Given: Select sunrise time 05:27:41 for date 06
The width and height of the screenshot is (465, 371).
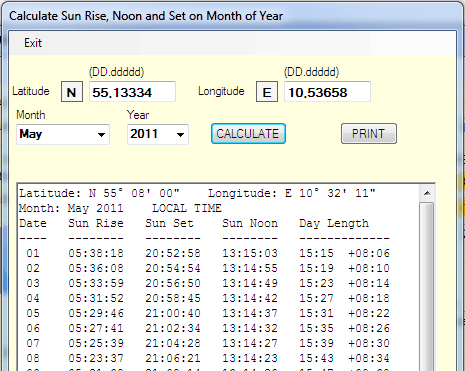Looking at the screenshot, I should coord(96,328).
